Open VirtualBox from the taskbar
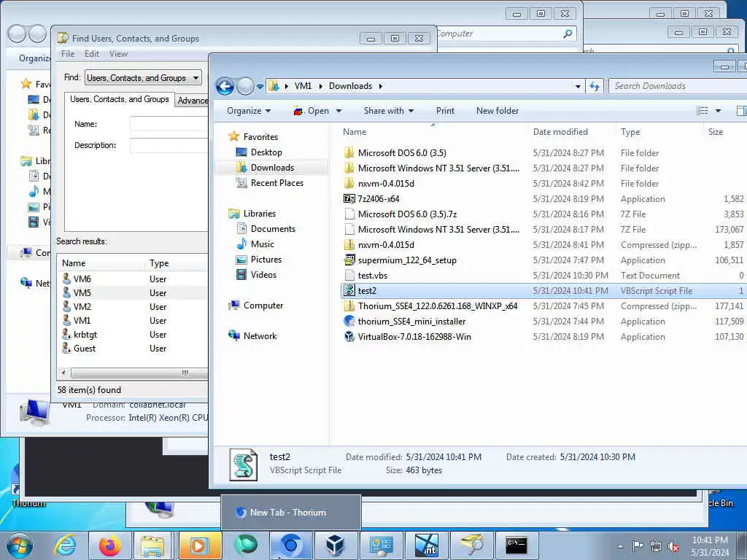This screenshot has height=560, width=747. [x=336, y=545]
